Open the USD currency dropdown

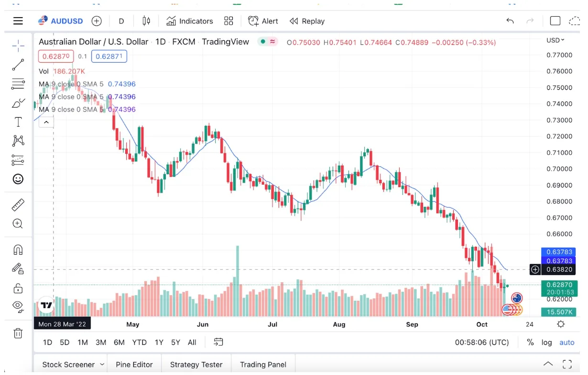coord(555,40)
